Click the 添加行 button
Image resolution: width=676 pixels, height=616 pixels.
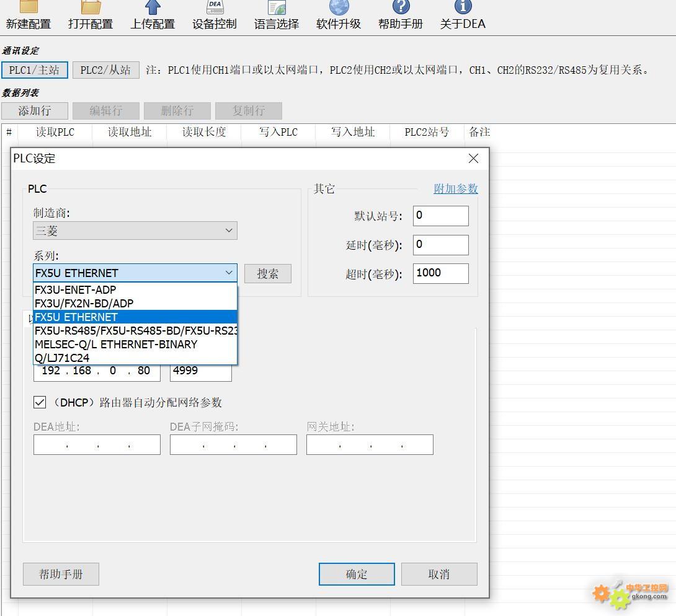pyautogui.click(x=35, y=111)
